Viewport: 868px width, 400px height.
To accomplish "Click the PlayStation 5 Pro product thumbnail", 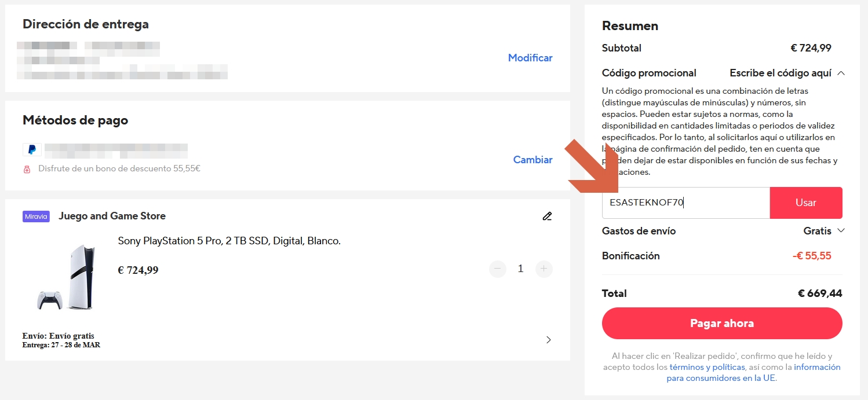I will click(66, 277).
